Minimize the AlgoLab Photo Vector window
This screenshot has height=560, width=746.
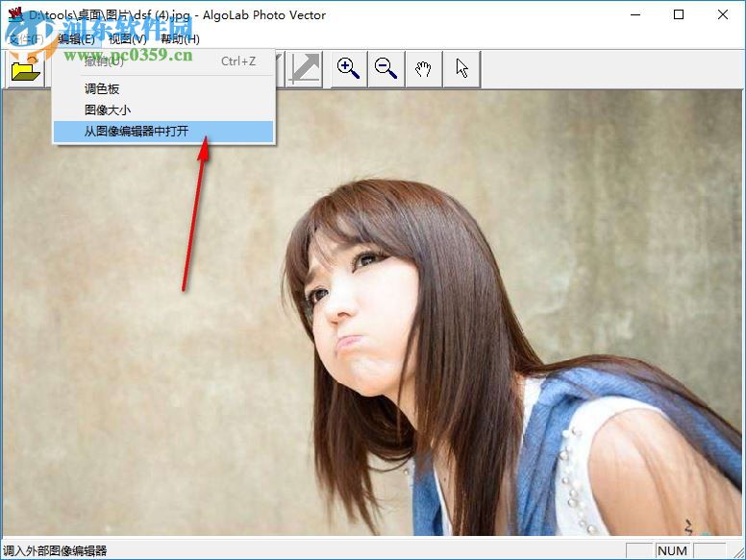635,14
